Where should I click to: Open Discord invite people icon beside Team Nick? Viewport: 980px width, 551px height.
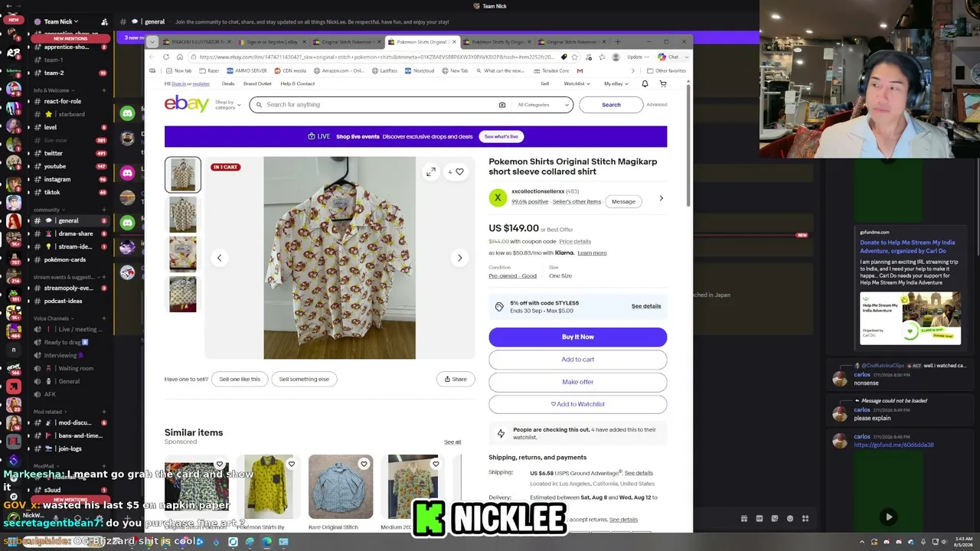[x=105, y=22]
